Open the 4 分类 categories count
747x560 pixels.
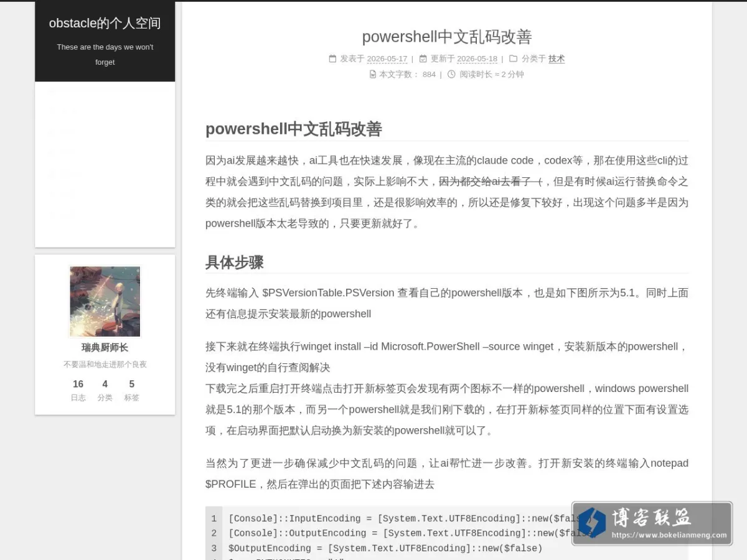(105, 390)
